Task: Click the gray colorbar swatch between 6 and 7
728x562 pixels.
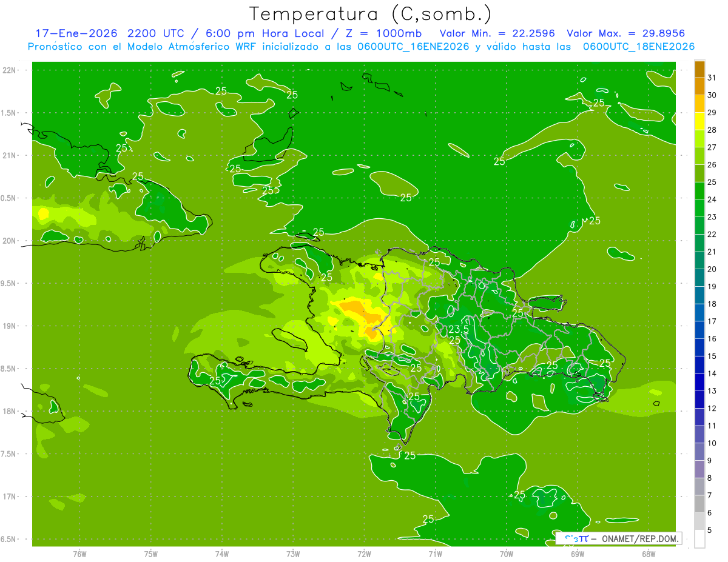Action: click(699, 504)
